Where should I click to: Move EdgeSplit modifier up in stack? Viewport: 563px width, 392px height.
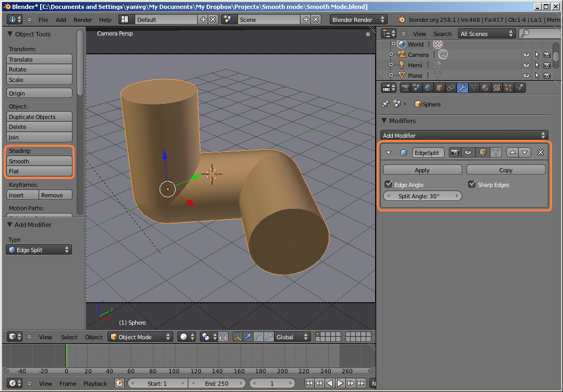[512, 152]
